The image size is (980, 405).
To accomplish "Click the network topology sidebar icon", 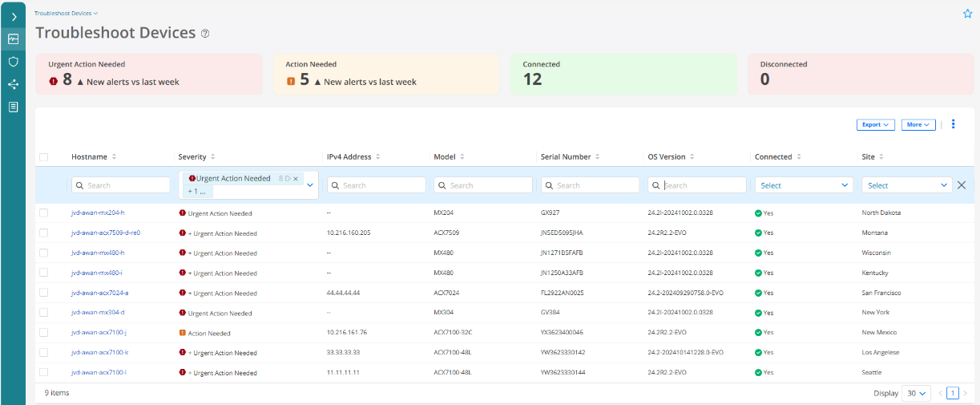I will (14, 84).
